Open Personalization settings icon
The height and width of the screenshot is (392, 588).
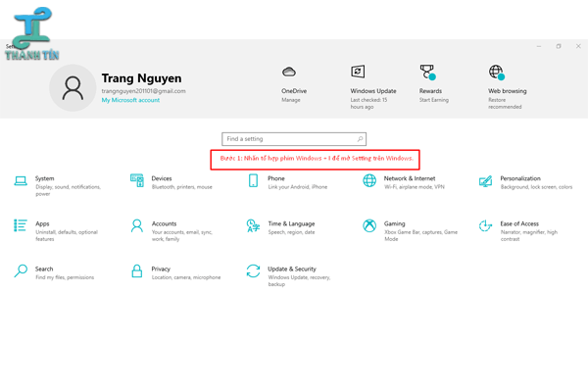click(485, 181)
